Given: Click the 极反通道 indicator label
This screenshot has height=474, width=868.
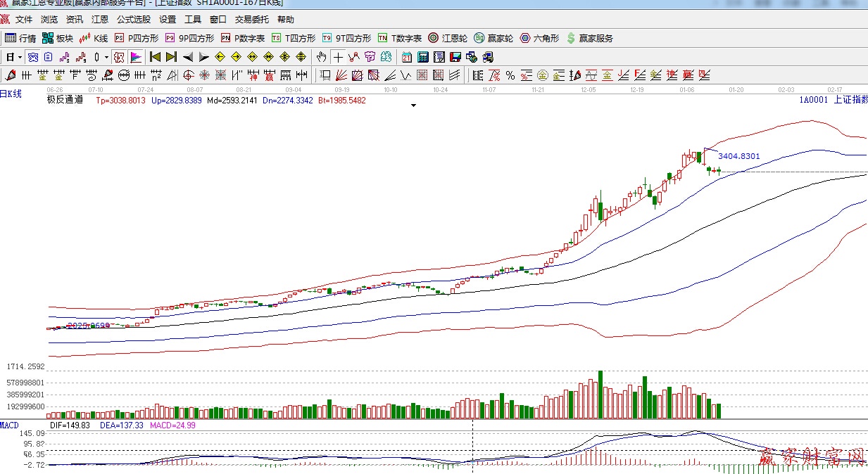Looking at the screenshot, I should click(65, 100).
